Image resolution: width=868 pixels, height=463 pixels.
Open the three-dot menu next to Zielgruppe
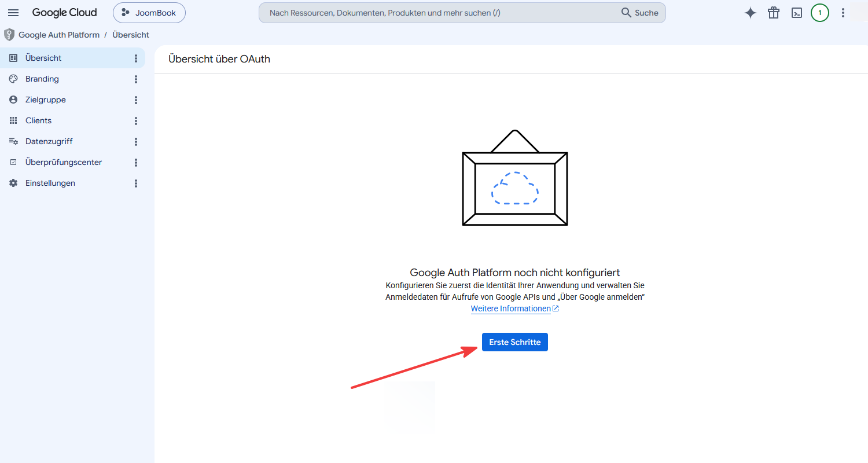coord(136,100)
